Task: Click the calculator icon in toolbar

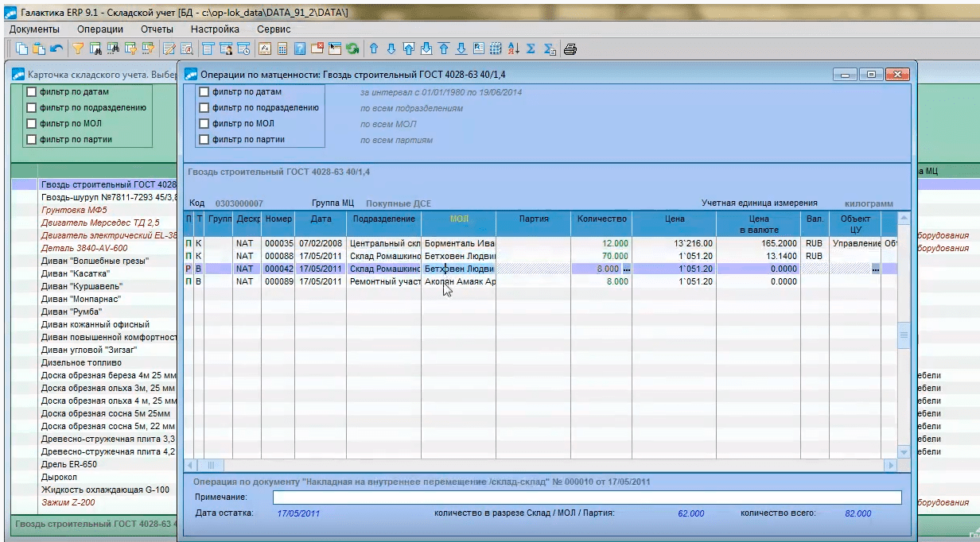Action: pyautogui.click(x=282, y=48)
